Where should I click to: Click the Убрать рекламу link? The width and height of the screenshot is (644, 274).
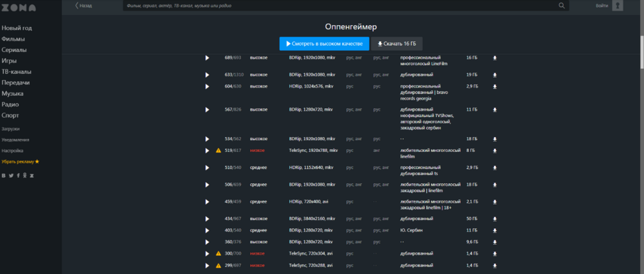pyautogui.click(x=20, y=161)
